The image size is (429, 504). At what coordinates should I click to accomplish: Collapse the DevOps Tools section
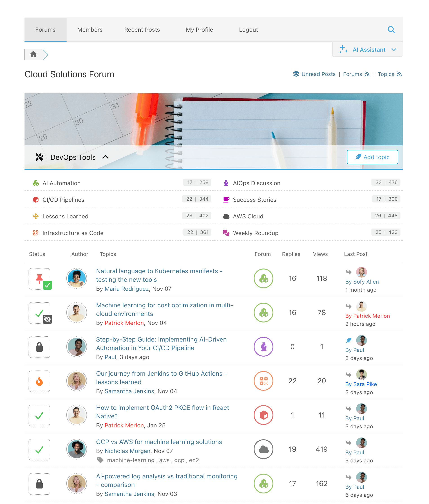(105, 157)
